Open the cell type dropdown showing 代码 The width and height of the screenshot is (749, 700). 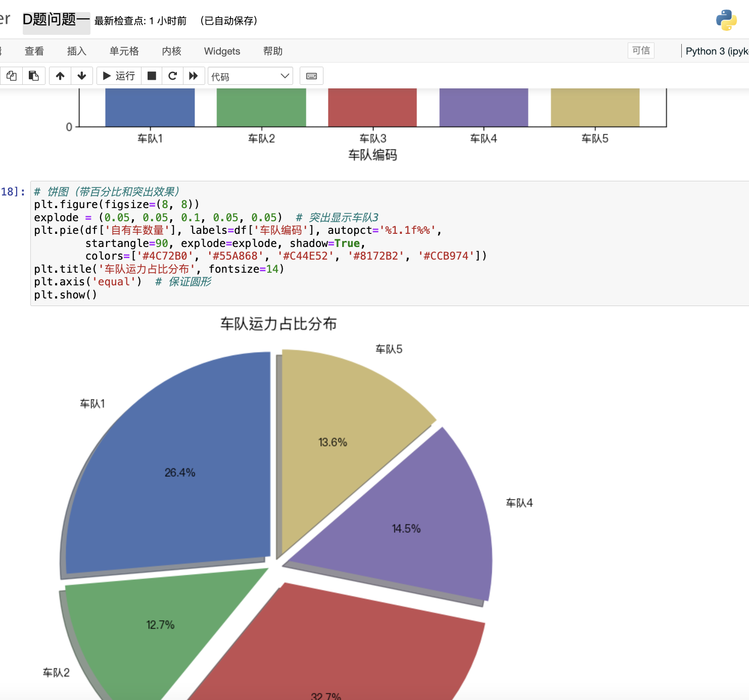click(250, 76)
